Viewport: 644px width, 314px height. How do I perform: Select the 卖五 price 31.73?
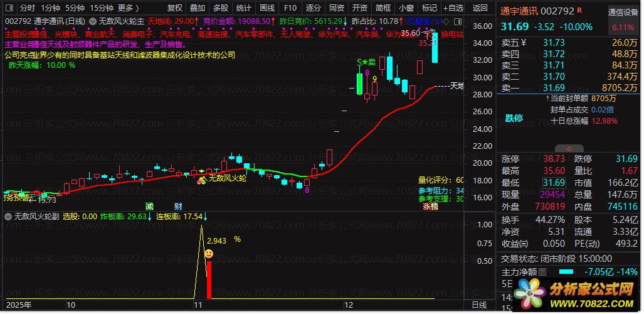point(554,42)
